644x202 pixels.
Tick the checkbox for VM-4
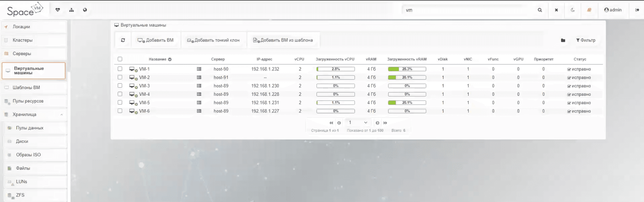coord(120,94)
